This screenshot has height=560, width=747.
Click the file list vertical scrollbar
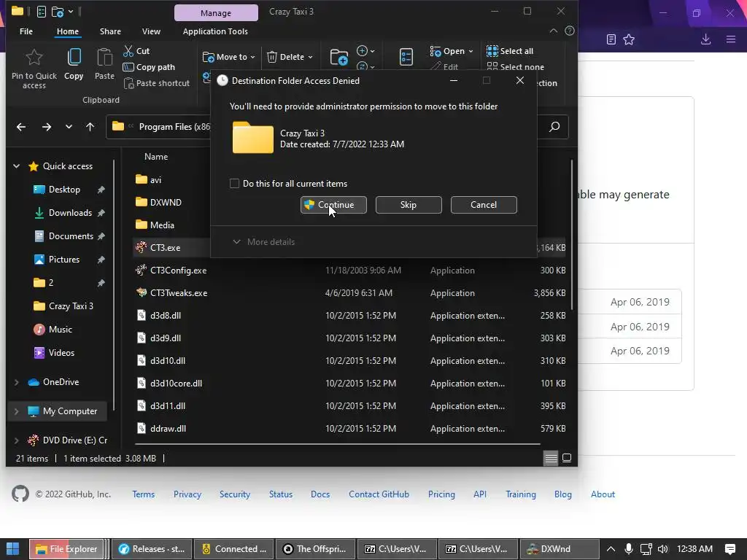click(572, 236)
